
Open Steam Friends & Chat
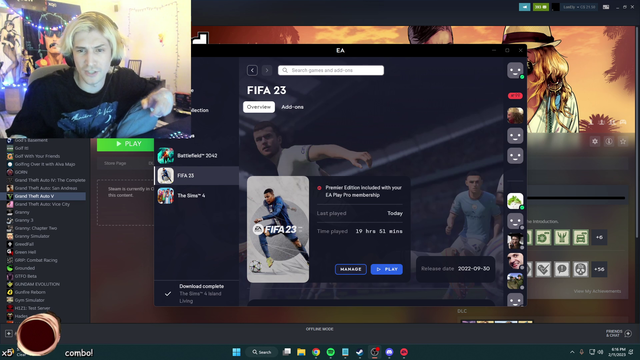pyautogui.click(x=619, y=333)
